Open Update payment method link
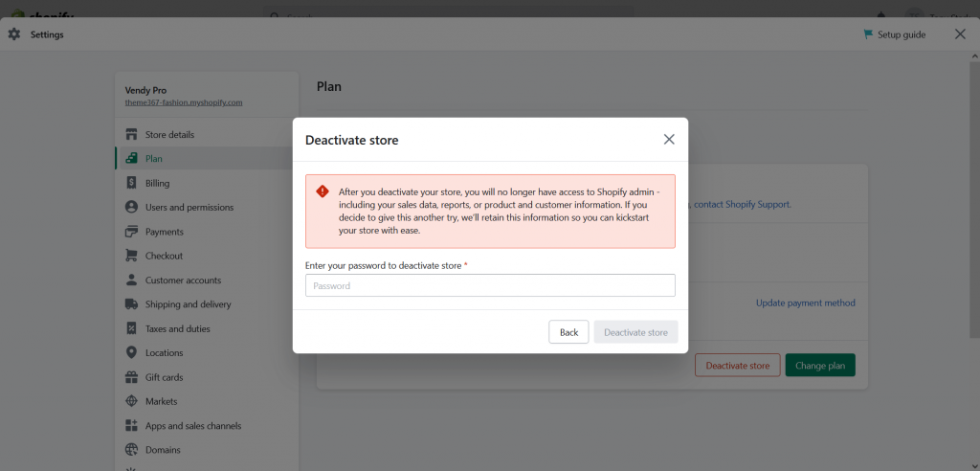Image resolution: width=980 pixels, height=471 pixels. tap(806, 303)
